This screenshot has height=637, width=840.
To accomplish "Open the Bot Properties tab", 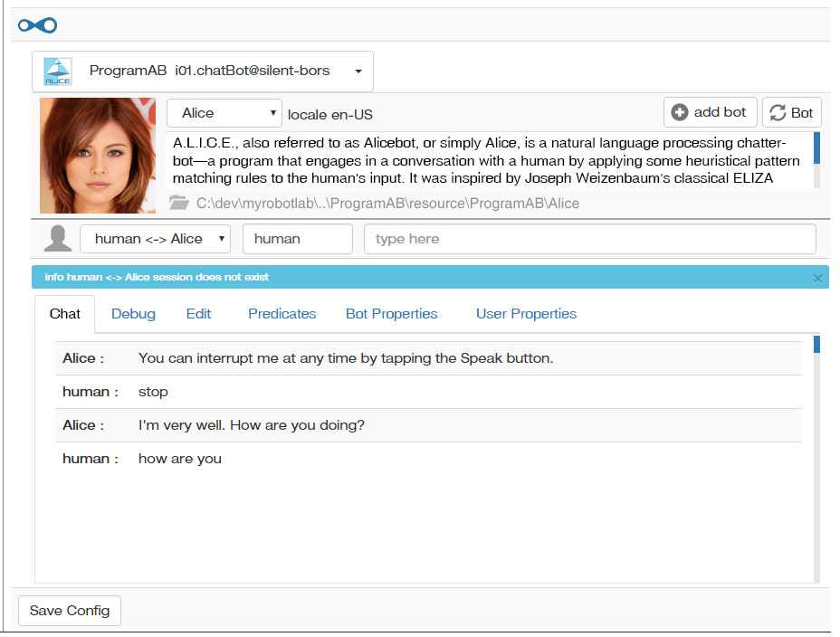I will click(x=392, y=314).
